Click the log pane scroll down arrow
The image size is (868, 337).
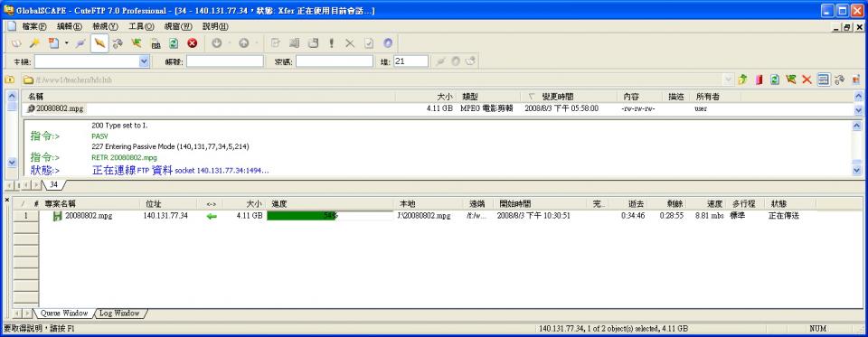tap(857, 171)
